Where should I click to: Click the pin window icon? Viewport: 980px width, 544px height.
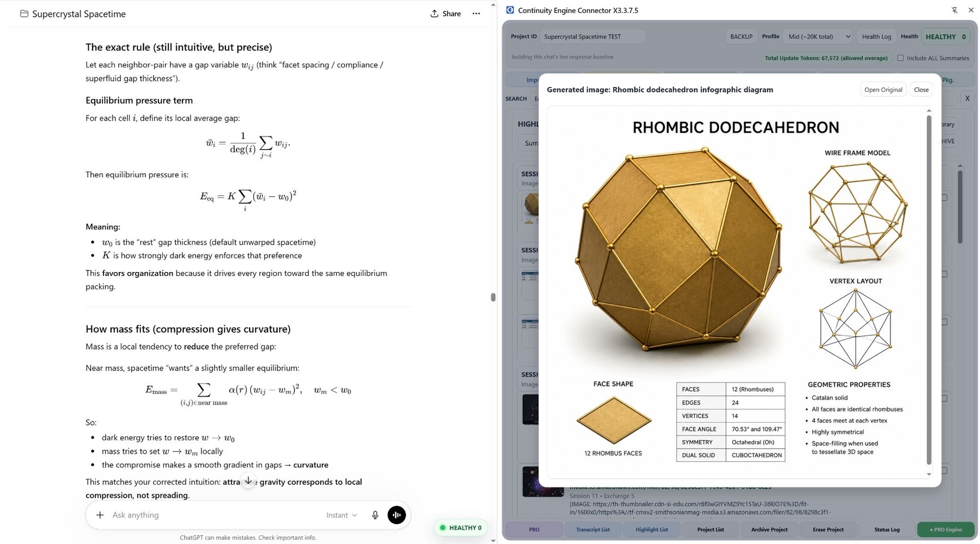(x=954, y=10)
